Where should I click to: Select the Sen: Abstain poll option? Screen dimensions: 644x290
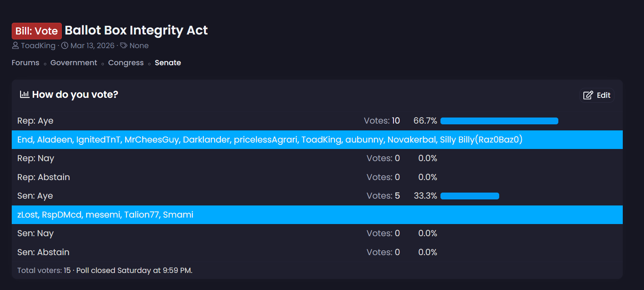coord(43,252)
